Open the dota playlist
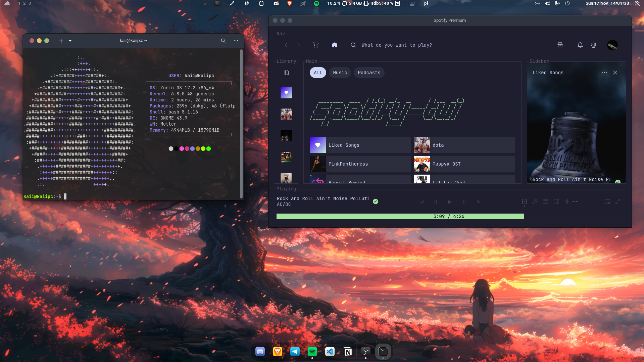The height and width of the screenshot is (362, 644). 464,145
